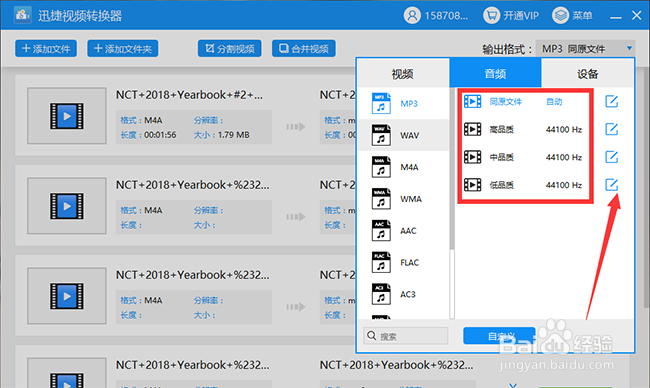
Task: Select the AC3 format icon
Action: tap(381, 294)
